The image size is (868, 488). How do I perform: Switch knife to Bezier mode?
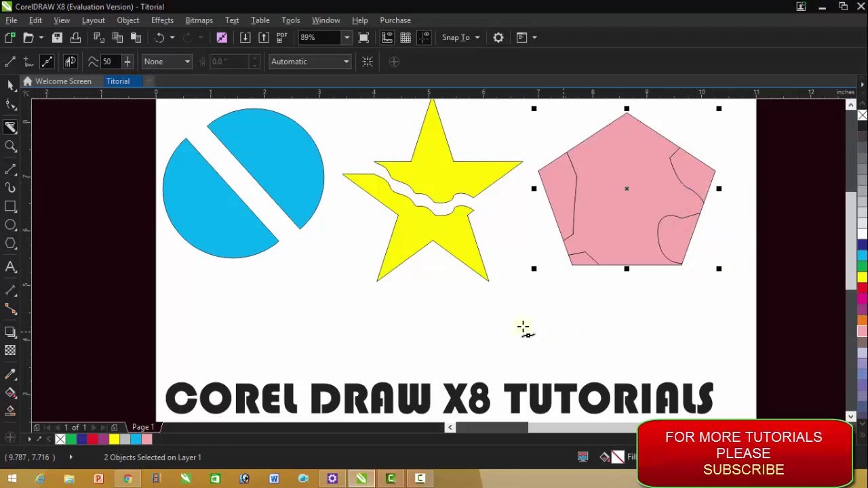click(x=47, y=62)
